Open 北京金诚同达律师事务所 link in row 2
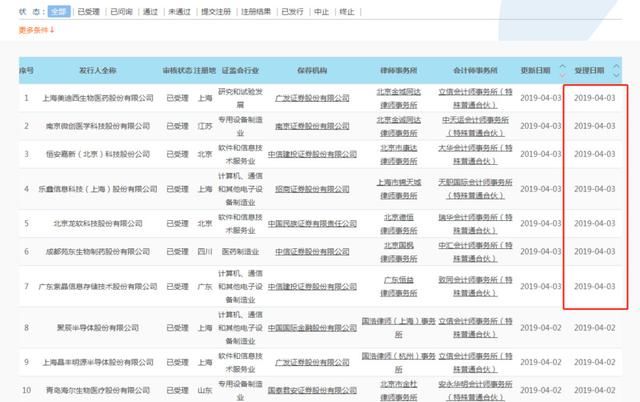Image resolution: width=640 pixels, height=402 pixels. 398,126
